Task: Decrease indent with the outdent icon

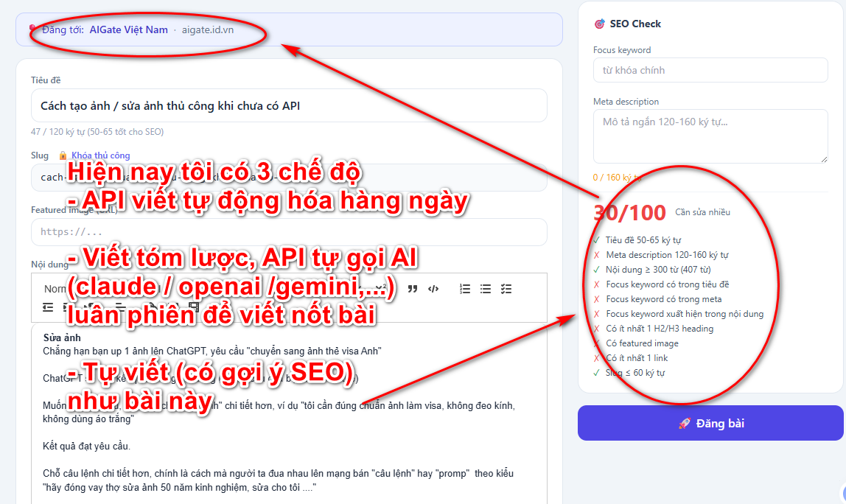Action: (48, 307)
